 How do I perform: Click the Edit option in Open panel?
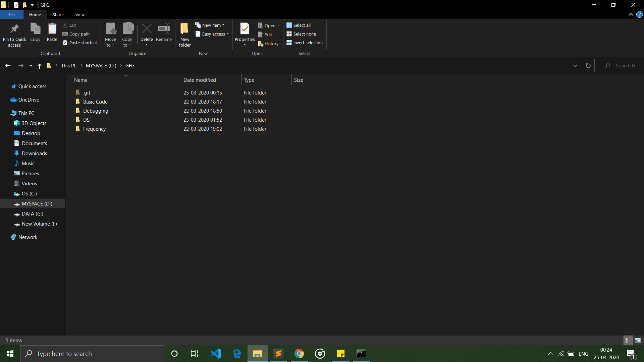(x=267, y=35)
